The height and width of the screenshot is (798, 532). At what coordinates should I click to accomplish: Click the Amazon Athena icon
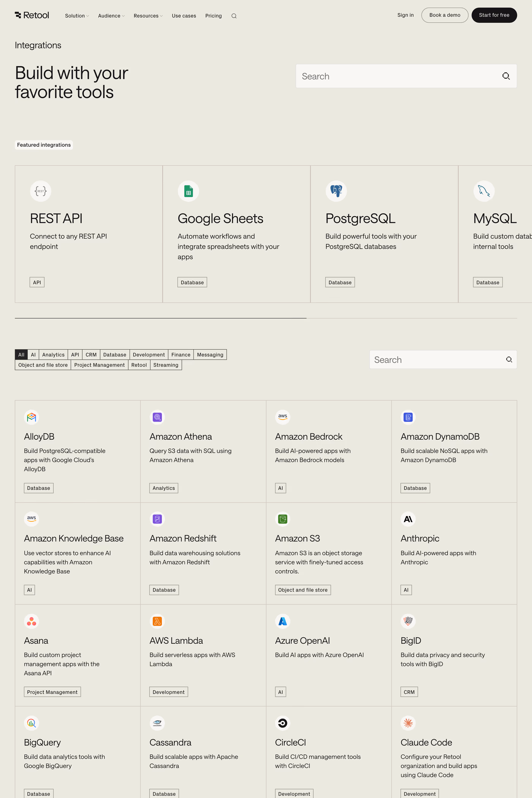(157, 417)
